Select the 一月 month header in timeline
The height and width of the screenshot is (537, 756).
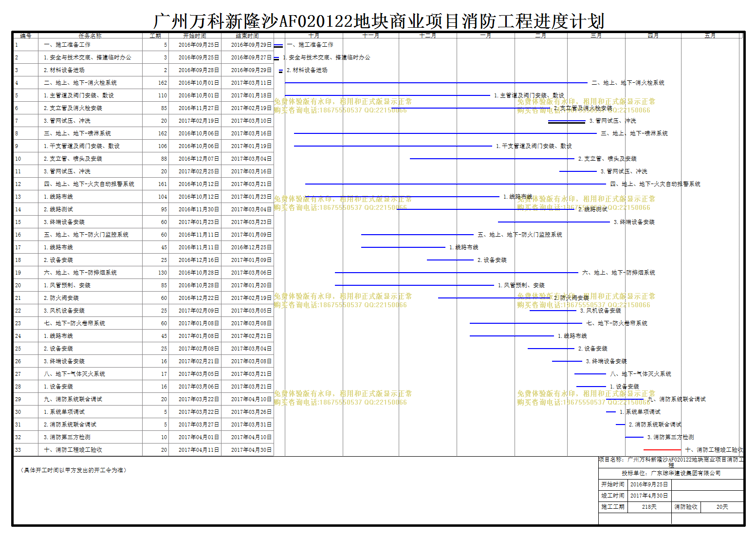coord(485,36)
